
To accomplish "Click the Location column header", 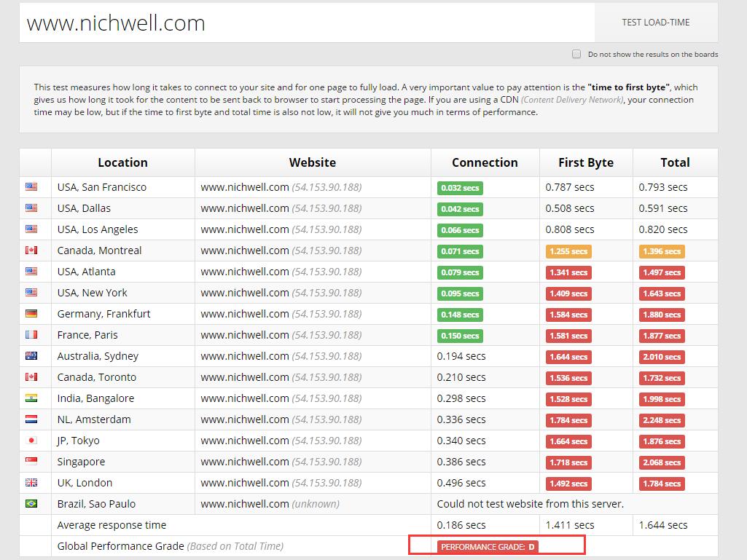I will pos(123,162).
